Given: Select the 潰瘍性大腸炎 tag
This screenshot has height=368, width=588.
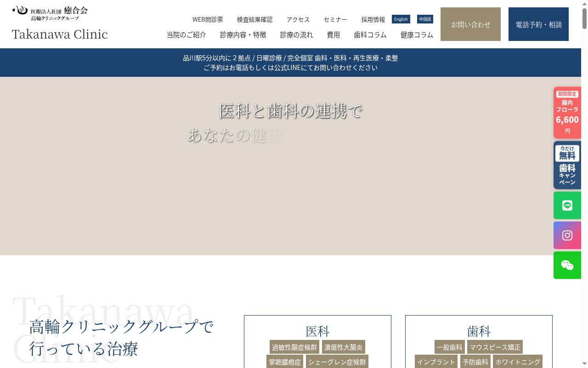Looking at the screenshot, I should point(344,347).
